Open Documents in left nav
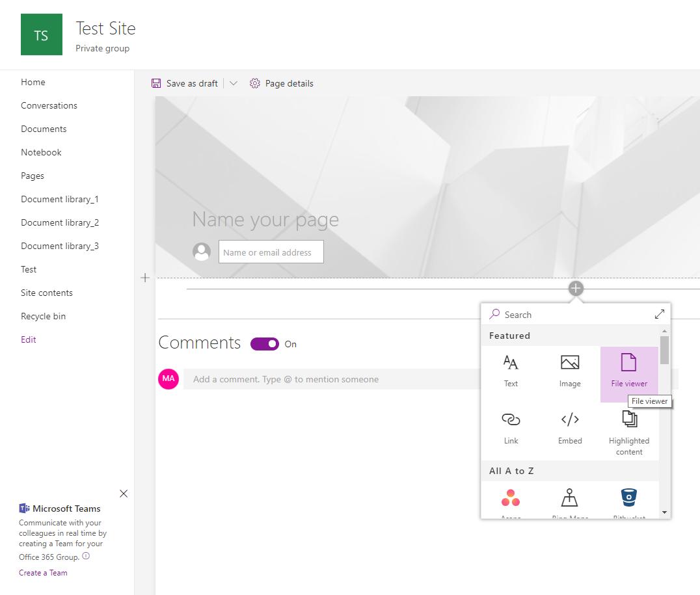 click(44, 129)
